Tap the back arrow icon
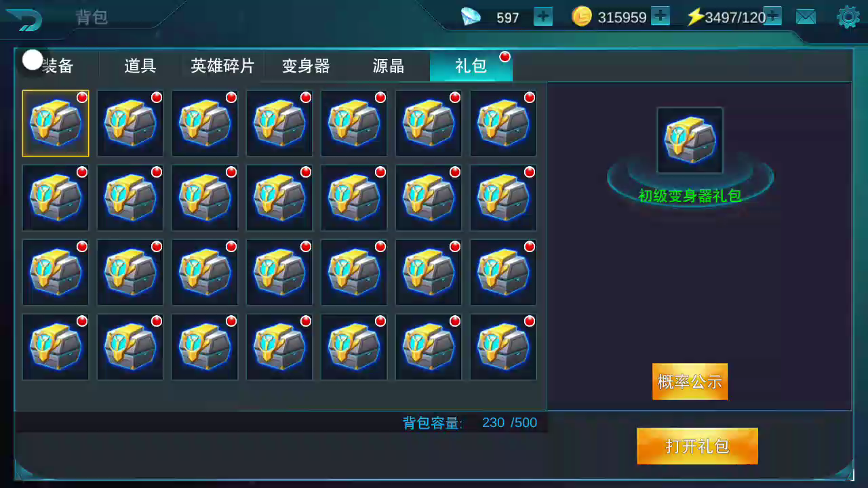This screenshot has width=868, height=488. pyautogui.click(x=24, y=19)
